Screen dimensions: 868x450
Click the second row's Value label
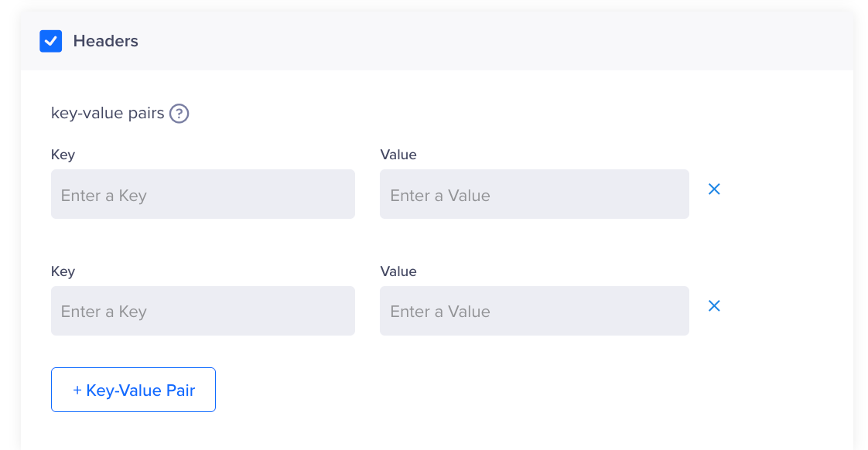(398, 271)
